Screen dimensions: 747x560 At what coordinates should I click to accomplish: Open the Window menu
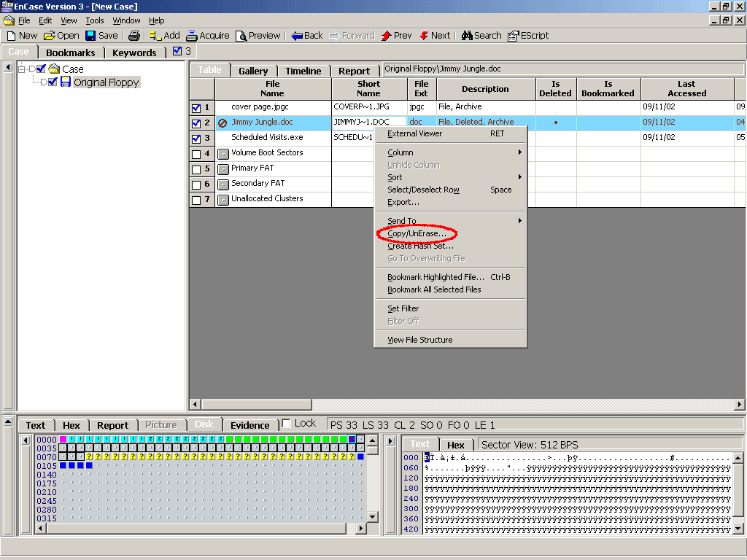point(126,20)
